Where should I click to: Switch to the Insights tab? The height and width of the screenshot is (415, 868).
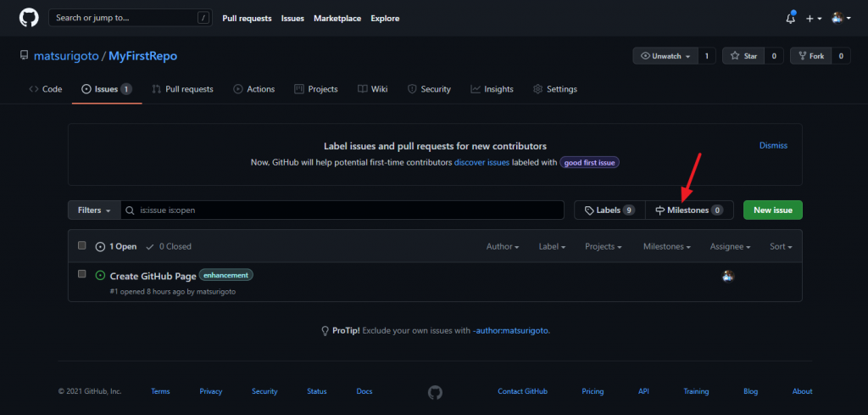(x=492, y=89)
